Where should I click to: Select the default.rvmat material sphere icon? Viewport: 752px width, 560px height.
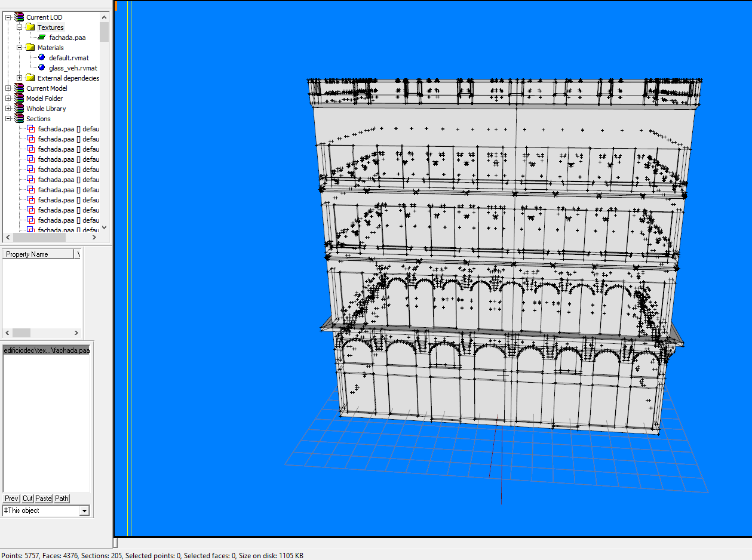pyautogui.click(x=41, y=58)
